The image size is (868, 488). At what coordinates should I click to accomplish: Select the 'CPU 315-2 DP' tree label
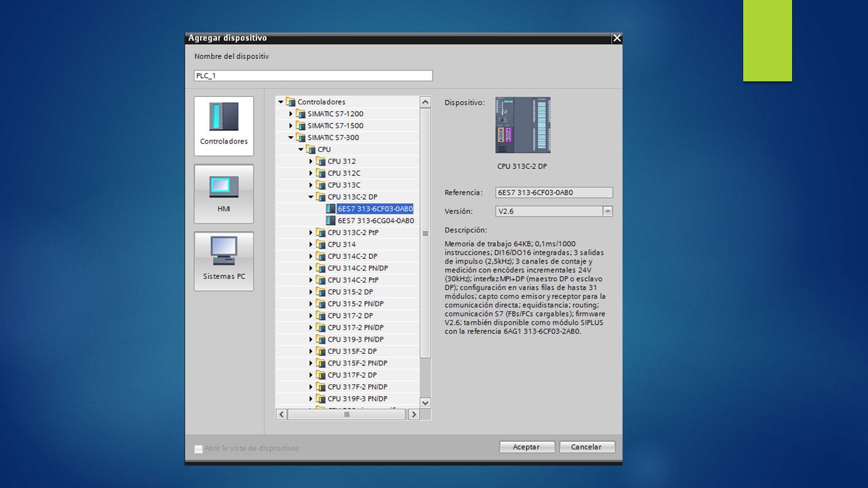pyautogui.click(x=350, y=291)
